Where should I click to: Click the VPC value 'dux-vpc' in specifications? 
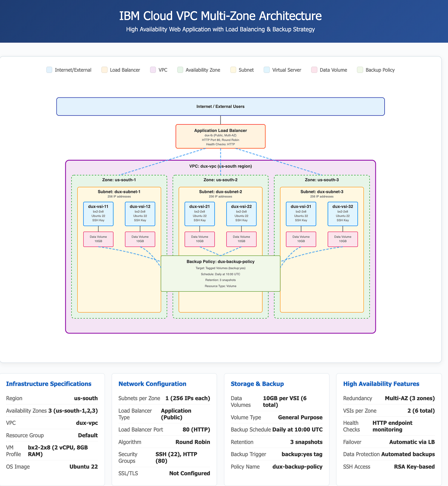pos(87,423)
